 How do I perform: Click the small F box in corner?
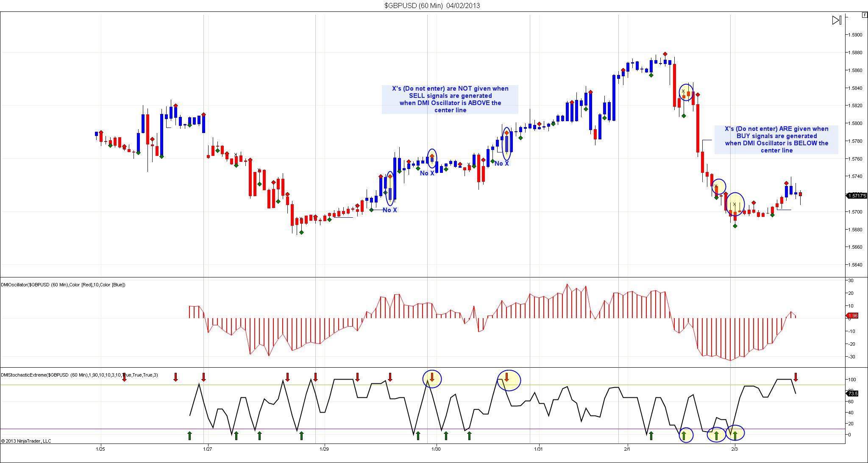click(x=864, y=15)
